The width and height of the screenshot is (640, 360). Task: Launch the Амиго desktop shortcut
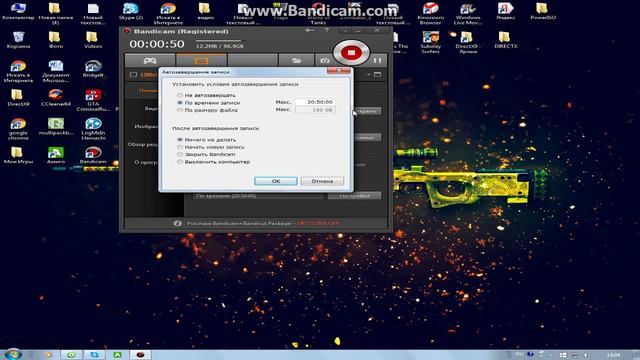56,156
